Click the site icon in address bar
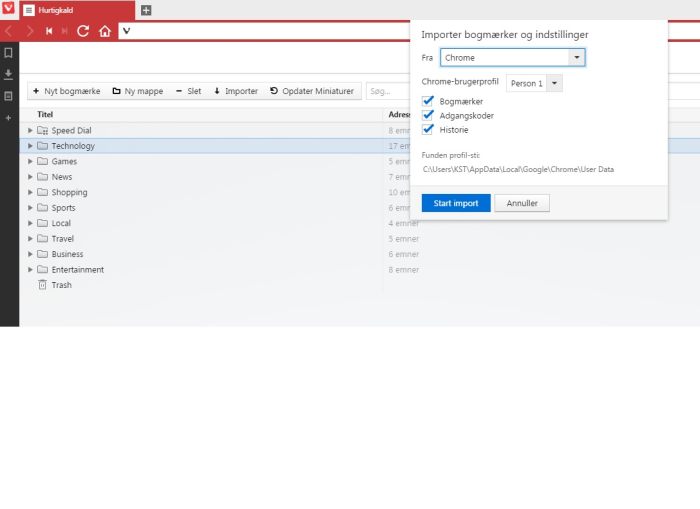700x509 pixels. pos(127,31)
